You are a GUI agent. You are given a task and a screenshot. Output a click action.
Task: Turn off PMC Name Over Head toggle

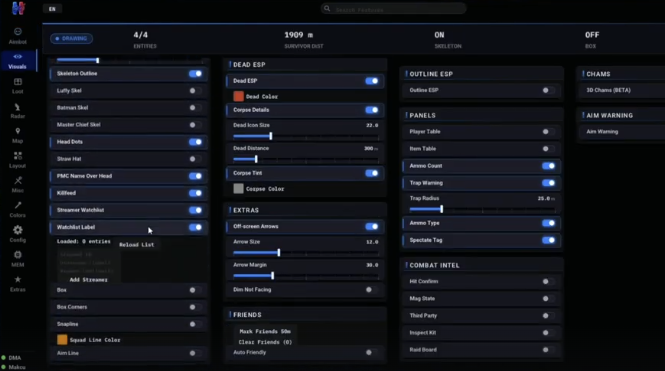click(x=196, y=176)
